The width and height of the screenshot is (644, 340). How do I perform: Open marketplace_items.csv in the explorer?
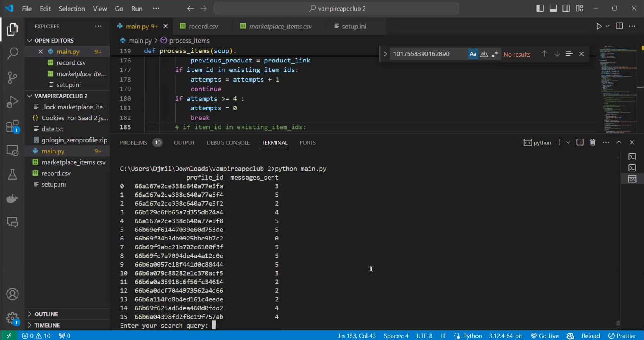[73, 162]
